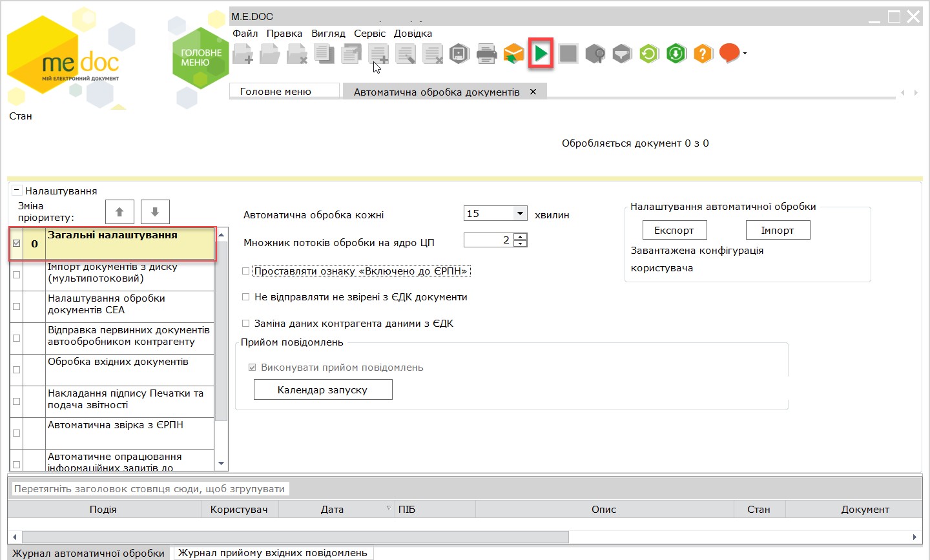930x560 pixels.
Task: Click the Експорт button
Action: 674,230
